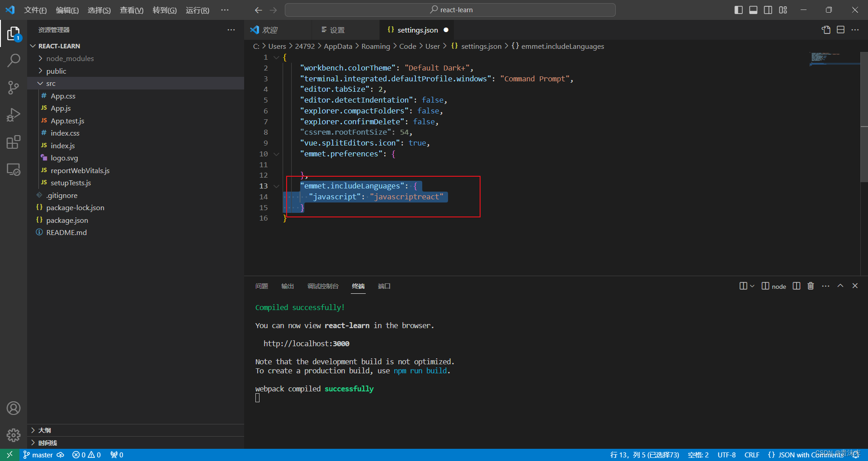Toggle the secondary side bar layout icon

pyautogui.click(x=768, y=10)
